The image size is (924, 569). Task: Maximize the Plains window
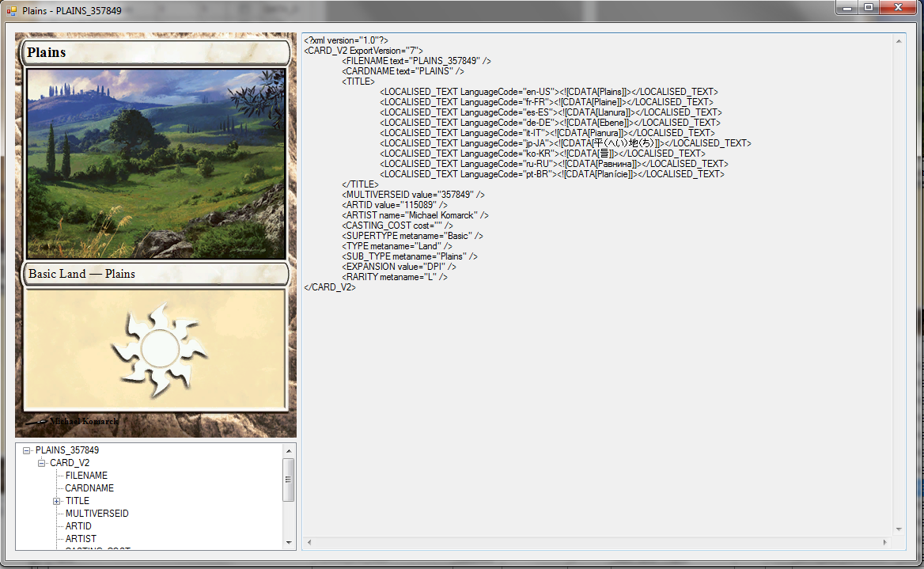coord(869,8)
